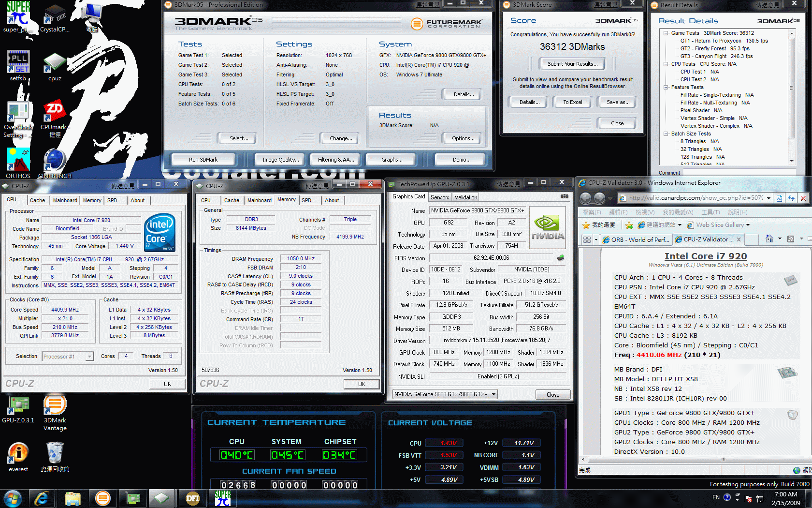This screenshot has height=508, width=812.
Task: Click To Excel button in 3DMark Score
Action: pyautogui.click(x=573, y=102)
